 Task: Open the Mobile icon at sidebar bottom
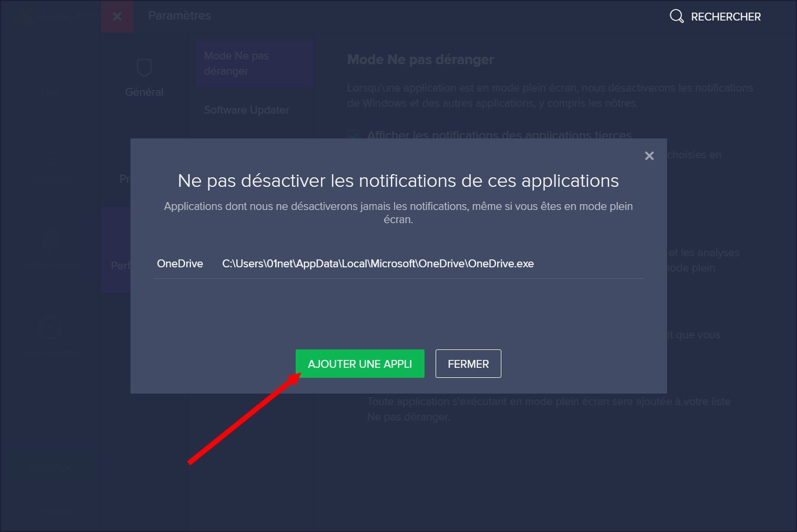pos(50,510)
